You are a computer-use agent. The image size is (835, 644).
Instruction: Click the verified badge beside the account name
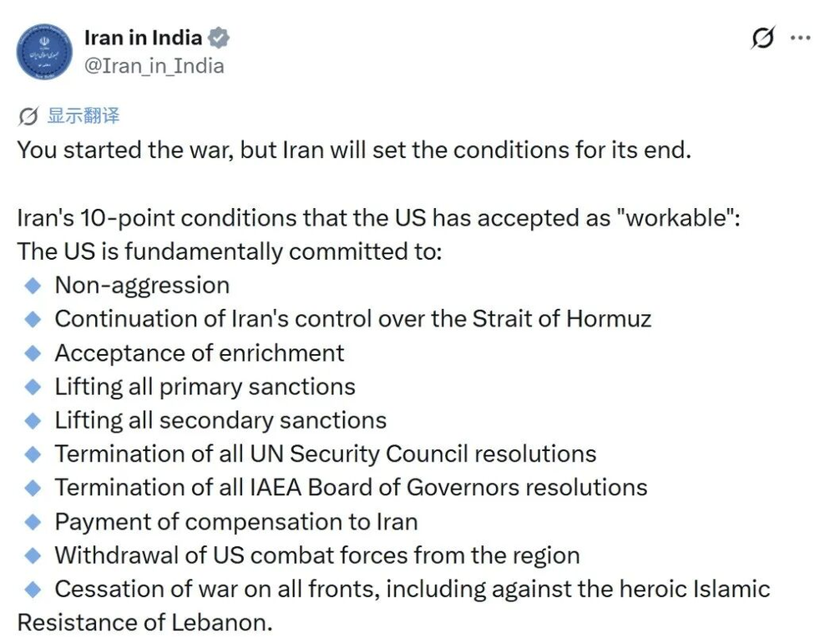point(219,38)
